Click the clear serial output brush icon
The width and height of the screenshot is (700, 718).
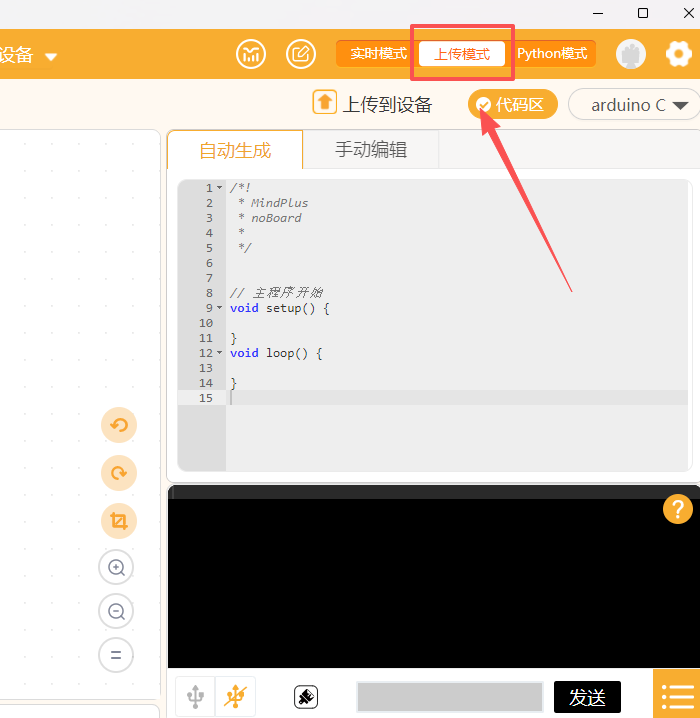(306, 697)
